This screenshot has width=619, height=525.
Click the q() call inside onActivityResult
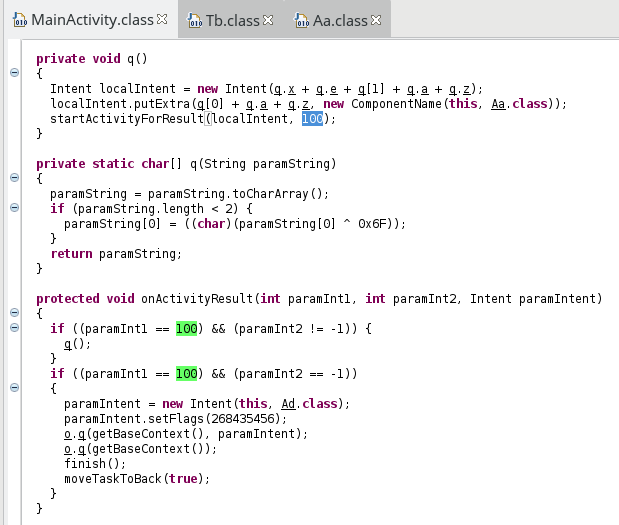coord(75,344)
